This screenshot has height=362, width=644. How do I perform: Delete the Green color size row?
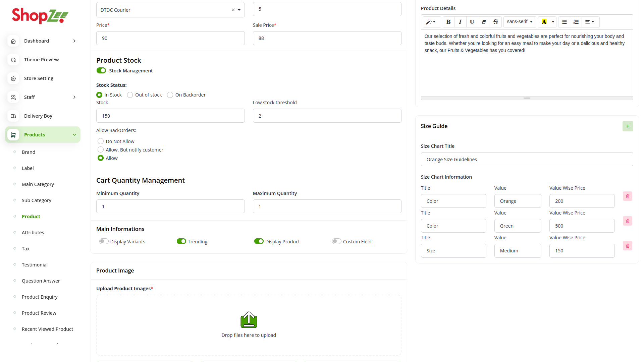(627, 221)
